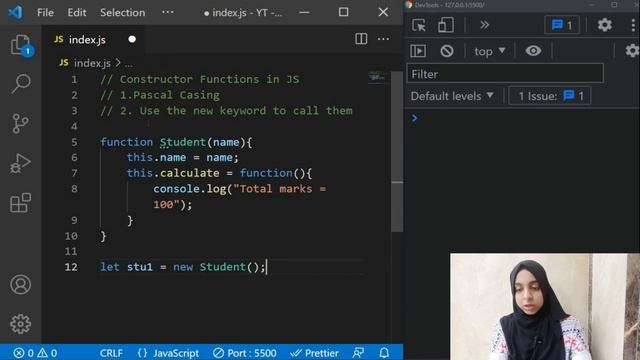Open errors and warnings status item

[35, 353]
